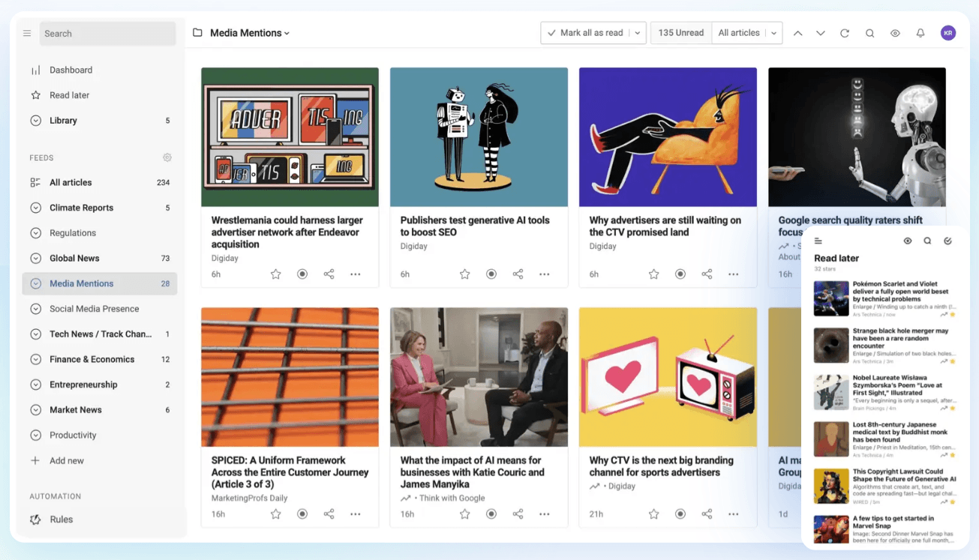Click Add new feed link
The width and height of the screenshot is (979, 560).
pos(67,460)
